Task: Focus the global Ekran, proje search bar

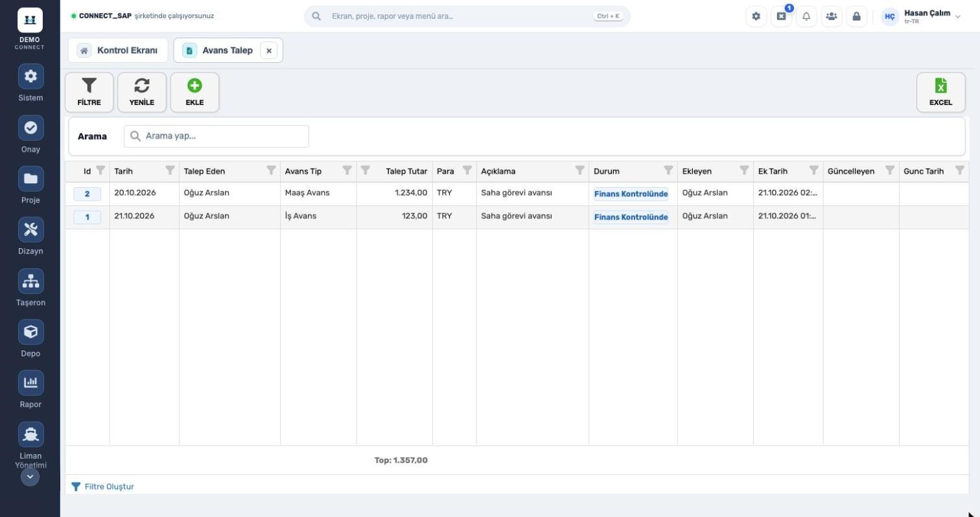Action: (467, 16)
